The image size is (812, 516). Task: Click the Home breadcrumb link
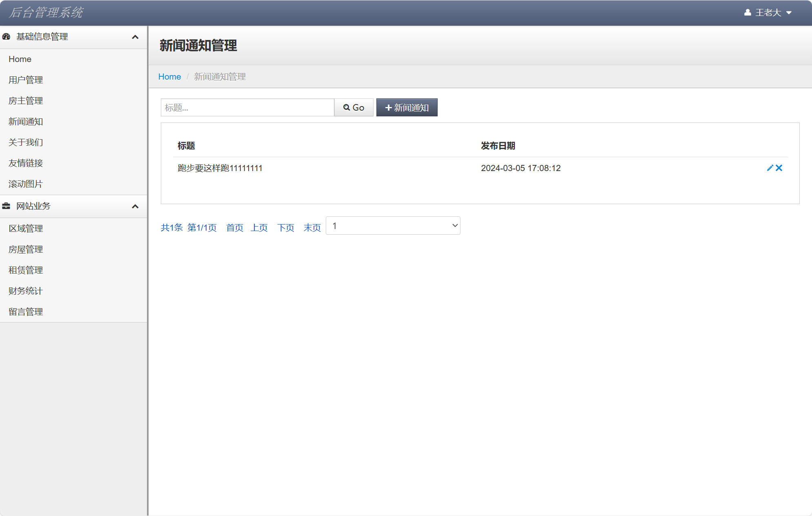tap(169, 76)
